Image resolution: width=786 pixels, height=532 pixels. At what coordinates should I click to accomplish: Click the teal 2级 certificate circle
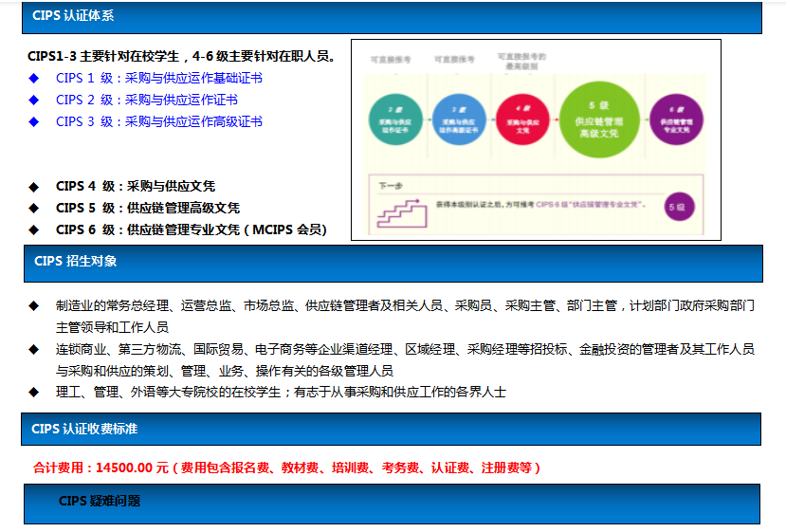pos(395,119)
